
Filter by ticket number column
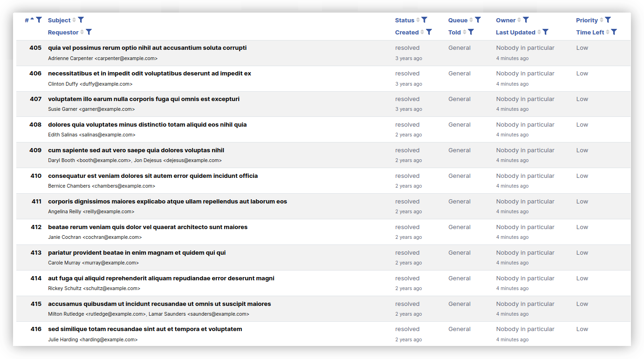point(39,20)
